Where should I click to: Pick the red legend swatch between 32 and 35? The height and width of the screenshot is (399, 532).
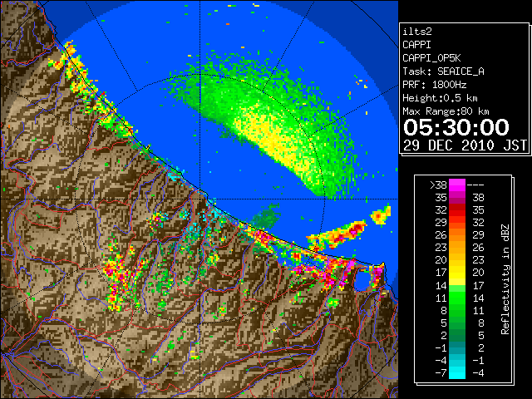(457, 210)
